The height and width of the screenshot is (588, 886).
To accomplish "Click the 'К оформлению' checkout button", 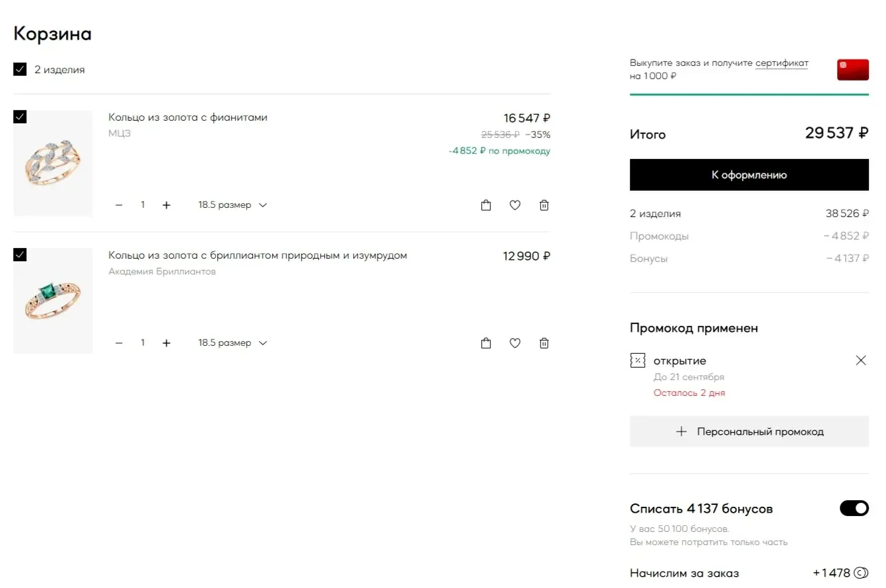I will (x=749, y=175).
